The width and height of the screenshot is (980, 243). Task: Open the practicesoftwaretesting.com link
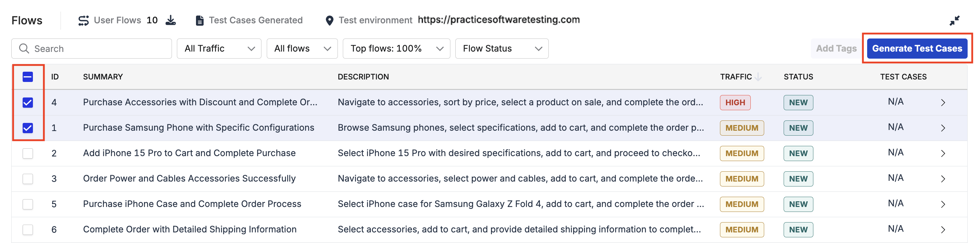[499, 20]
